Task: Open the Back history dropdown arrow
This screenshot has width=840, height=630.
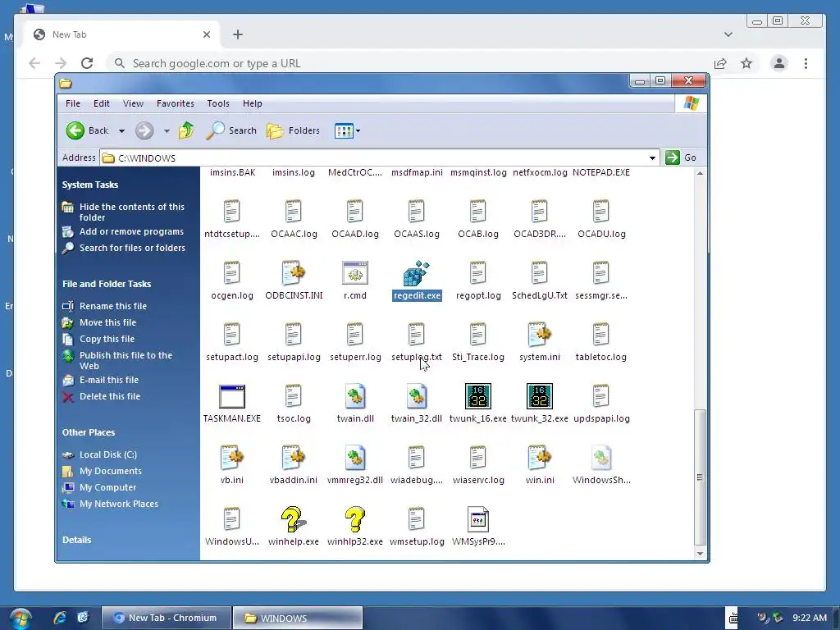Action: pyautogui.click(x=121, y=130)
